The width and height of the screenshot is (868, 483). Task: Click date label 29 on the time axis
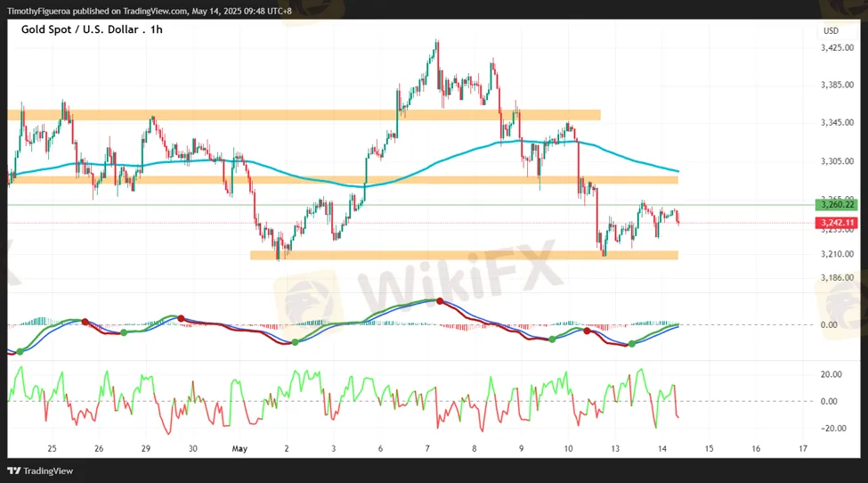click(146, 448)
